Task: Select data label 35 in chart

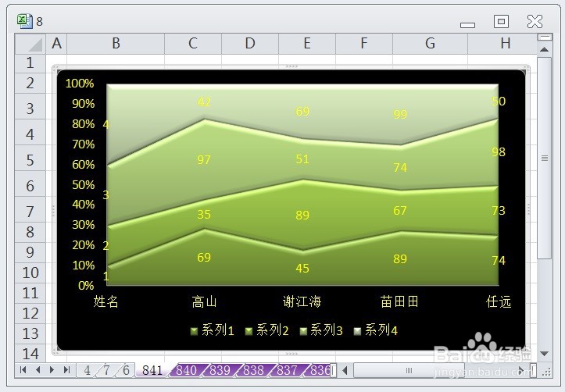Action: pyautogui.click(x=204, y=215)
